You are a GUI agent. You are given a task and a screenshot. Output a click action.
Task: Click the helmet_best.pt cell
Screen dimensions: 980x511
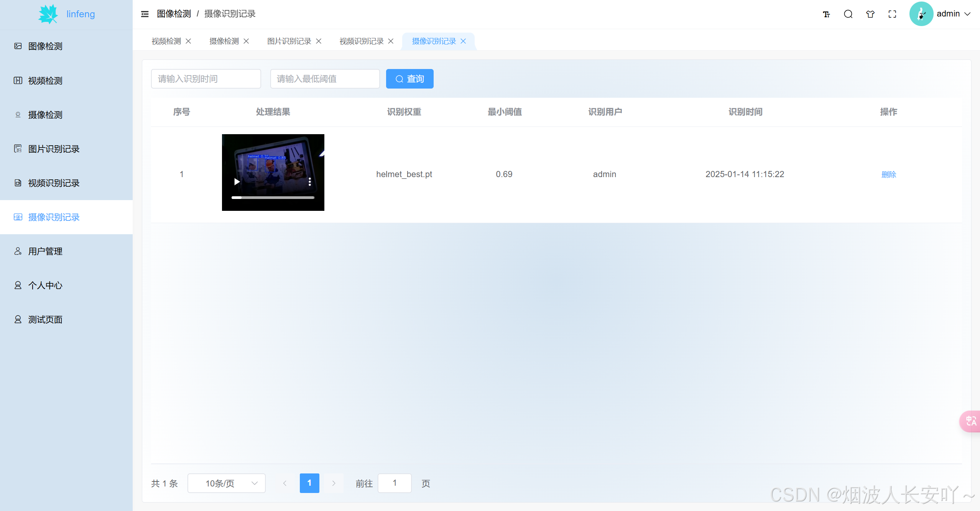[404, 174]
